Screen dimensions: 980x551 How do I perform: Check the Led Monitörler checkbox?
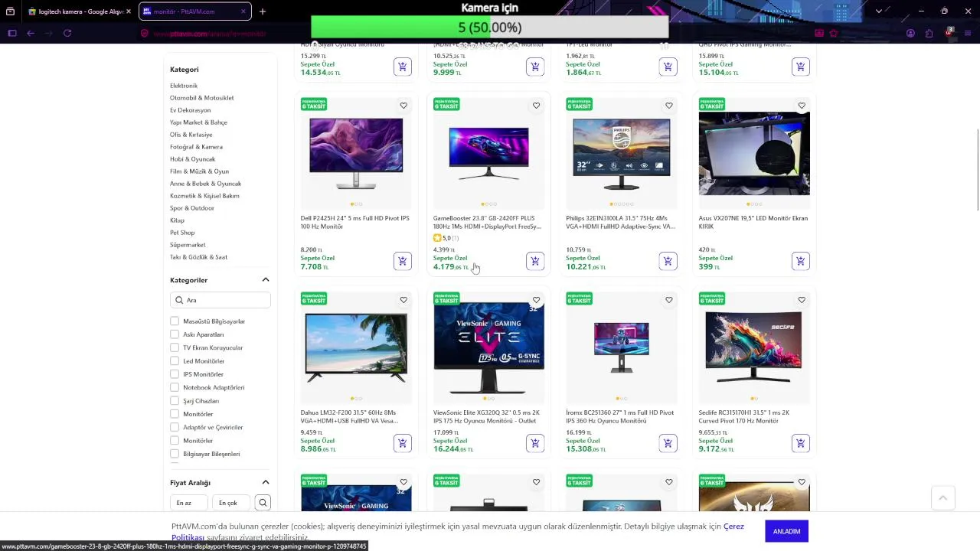175,361
